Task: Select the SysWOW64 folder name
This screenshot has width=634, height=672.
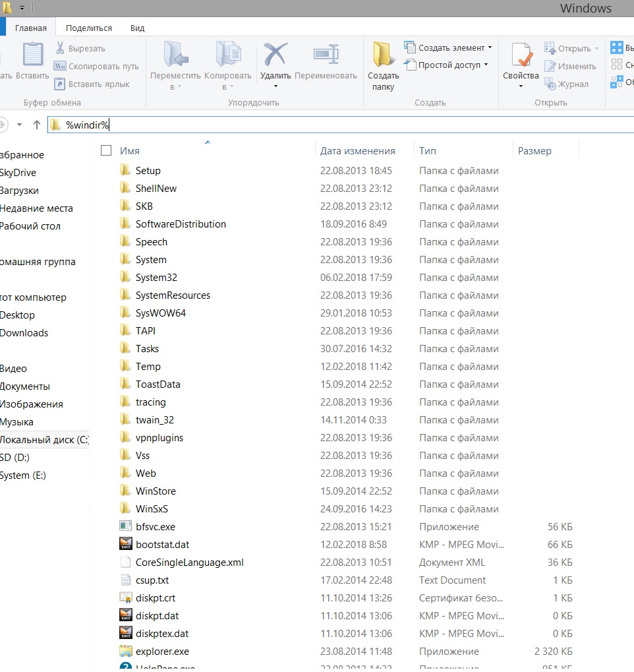Action: tap(161, 313)
